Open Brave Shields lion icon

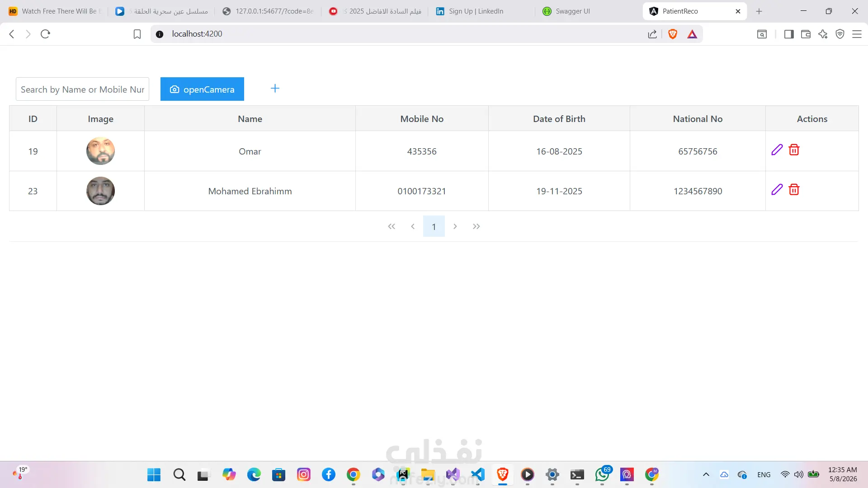click(673, 34)
